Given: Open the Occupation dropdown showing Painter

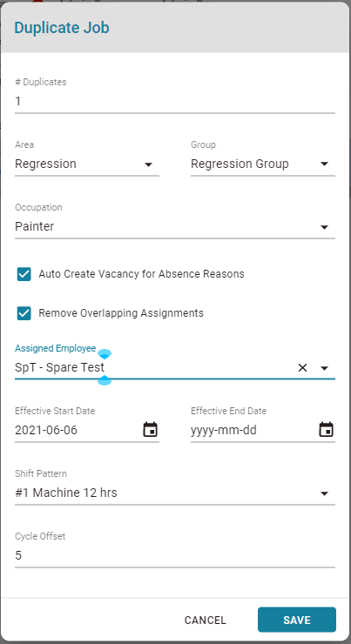Looking at the screenshot, I should coord(175,227).
